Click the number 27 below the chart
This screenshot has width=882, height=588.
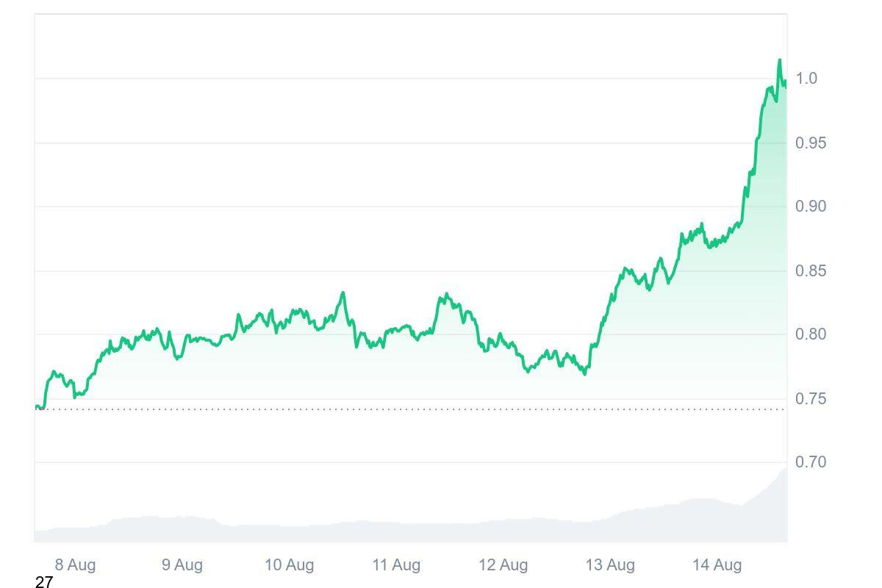click(44, 582)
